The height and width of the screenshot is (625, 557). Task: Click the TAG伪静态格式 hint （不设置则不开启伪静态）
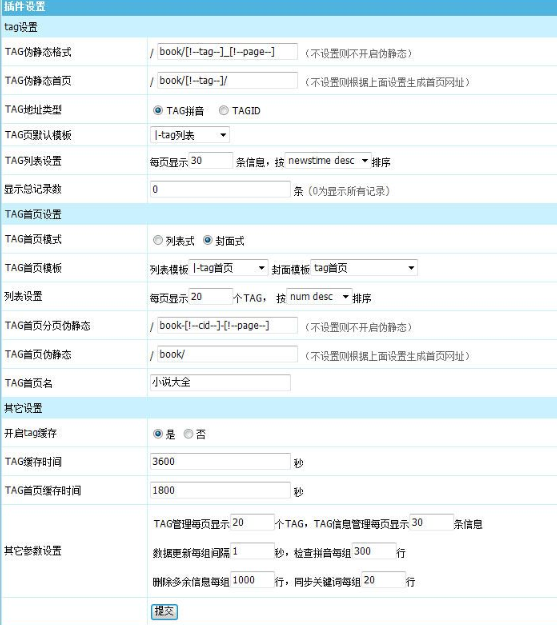pos(358,53)
